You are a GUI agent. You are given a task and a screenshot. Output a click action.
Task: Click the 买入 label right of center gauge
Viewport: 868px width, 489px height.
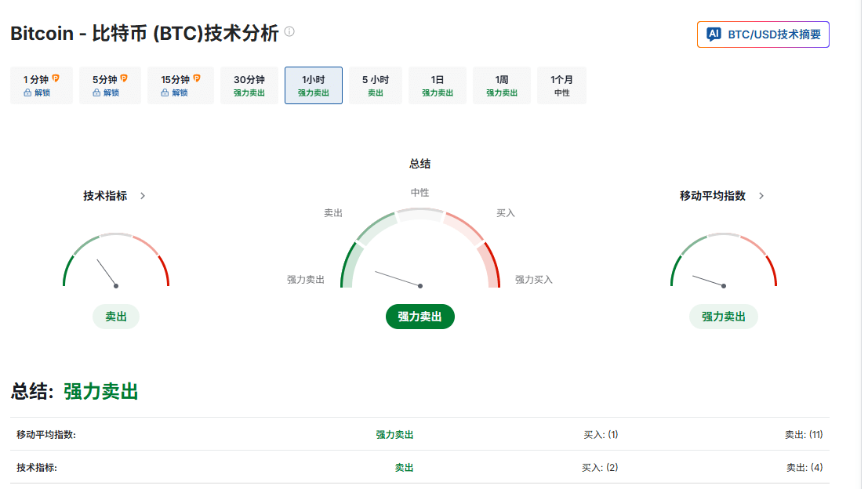click(x=506, y=213)
